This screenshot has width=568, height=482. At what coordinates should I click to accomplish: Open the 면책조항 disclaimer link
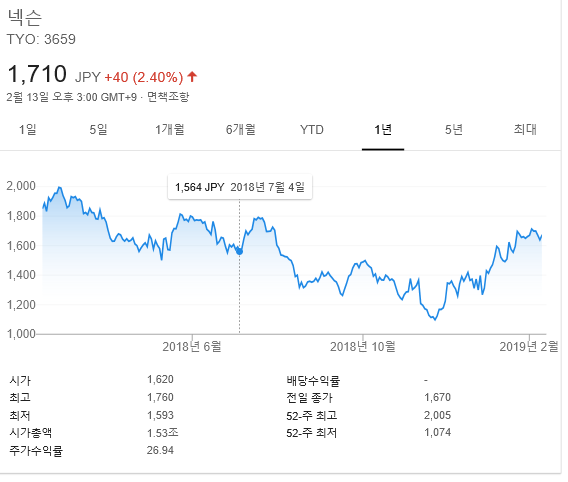(x=168, y=97)
